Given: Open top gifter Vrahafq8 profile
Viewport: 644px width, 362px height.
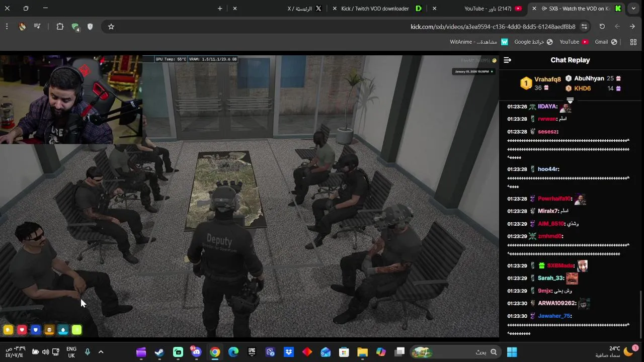Looking at the screenshot, I should (547, 79).
